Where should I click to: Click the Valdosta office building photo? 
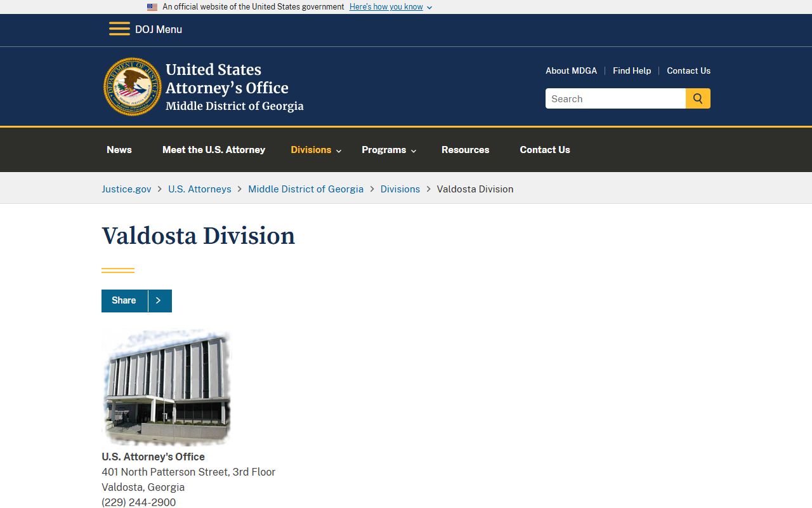click(x=167, y=387)
